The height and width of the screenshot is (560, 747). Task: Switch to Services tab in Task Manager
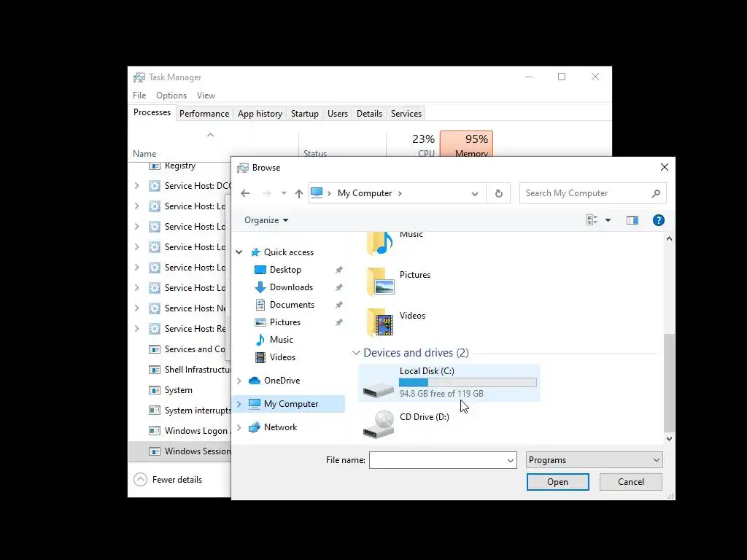pyautogui.click(x=406, y=113)
